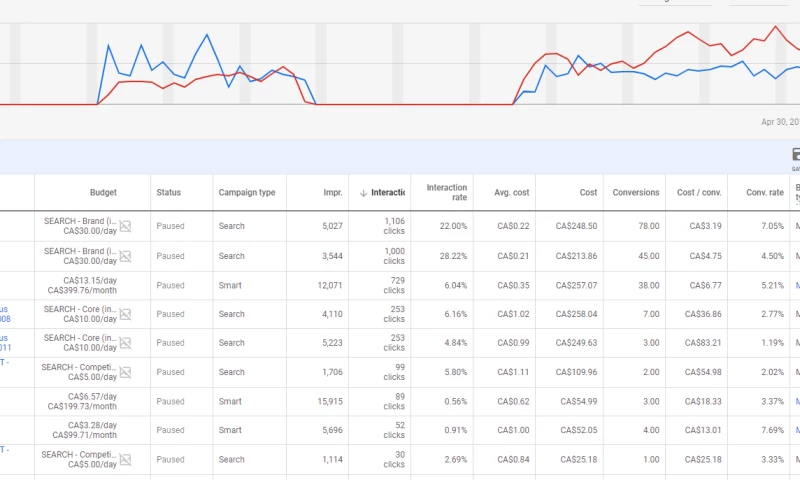Click the Cost / conv. column header
This screenshot has height=480, width=800.
[700, 193]
